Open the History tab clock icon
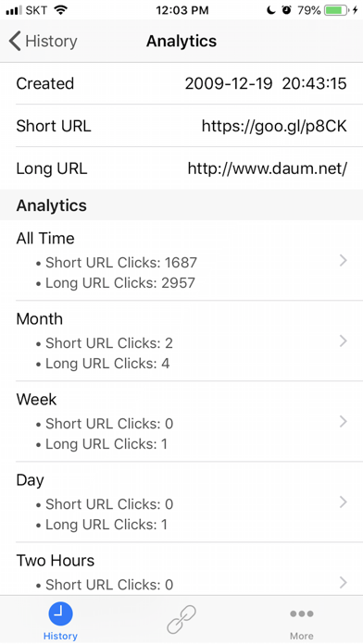The height and width of the screenshot is (644, 363). coord(60,614)
